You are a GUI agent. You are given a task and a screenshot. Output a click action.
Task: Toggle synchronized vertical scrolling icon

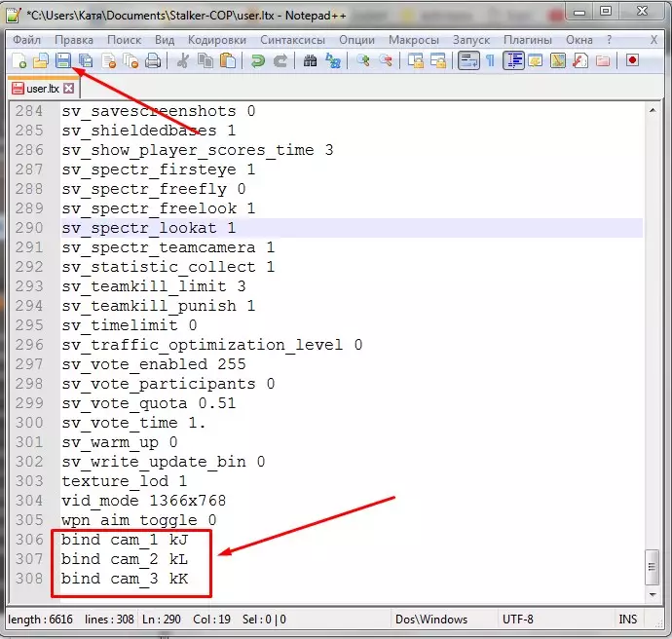[x=415, y=60]
